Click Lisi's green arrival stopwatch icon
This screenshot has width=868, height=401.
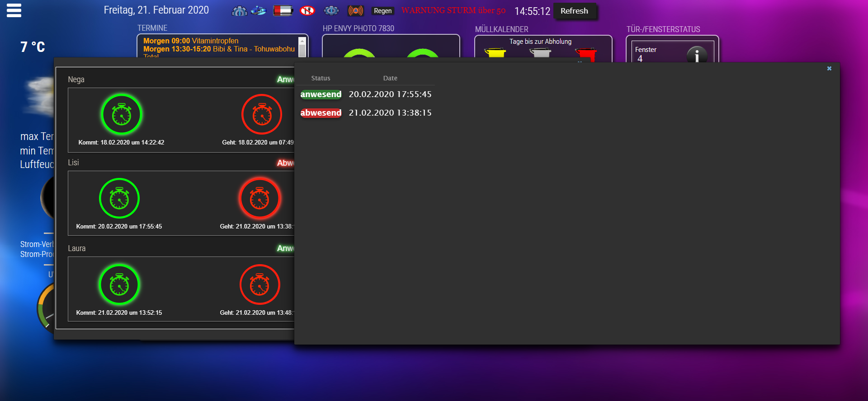point(119,199)
